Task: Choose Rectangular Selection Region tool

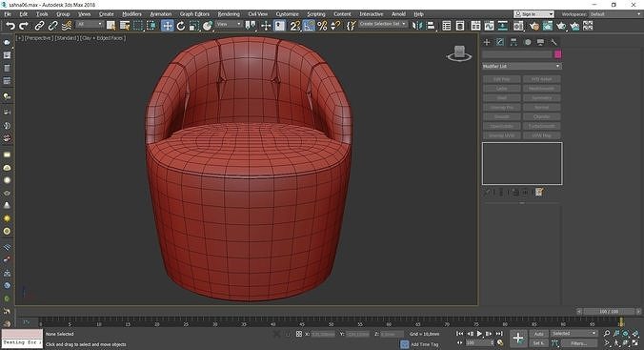Action: pyautogui.click(x=138, y=26)
